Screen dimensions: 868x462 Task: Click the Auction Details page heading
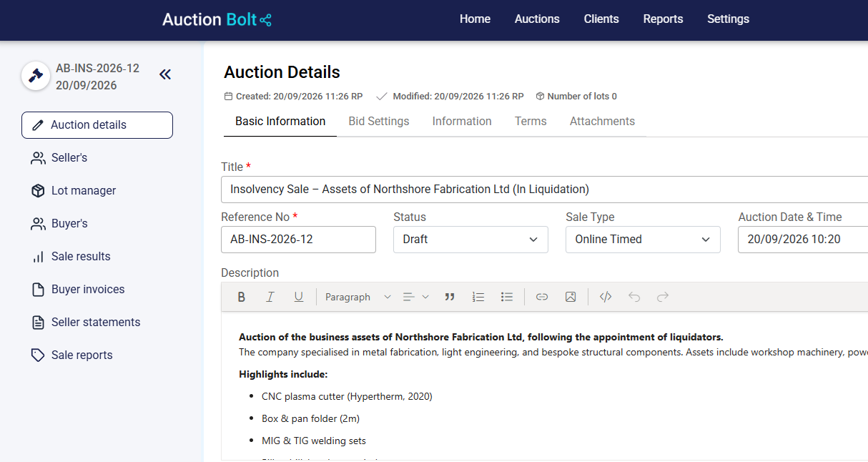click(282, 72)
